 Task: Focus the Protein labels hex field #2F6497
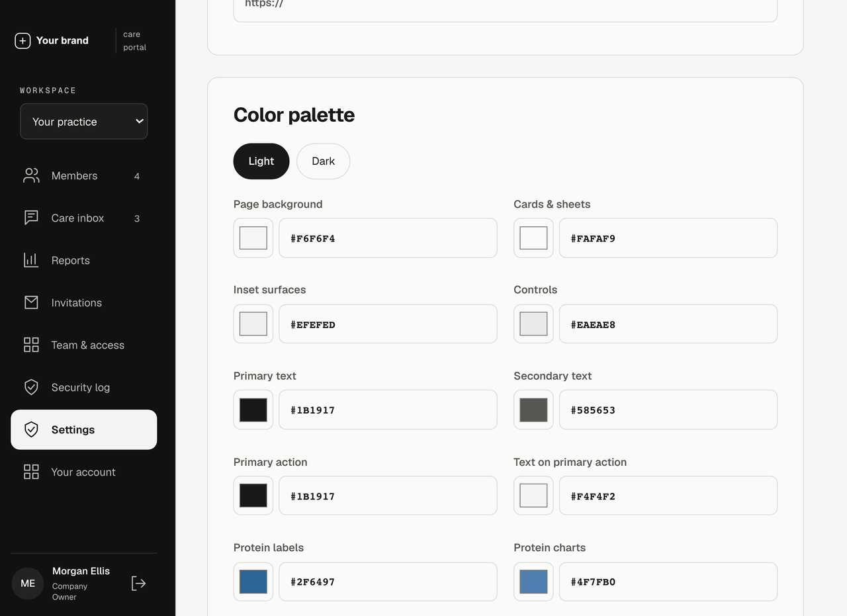[x=388, y=582]
